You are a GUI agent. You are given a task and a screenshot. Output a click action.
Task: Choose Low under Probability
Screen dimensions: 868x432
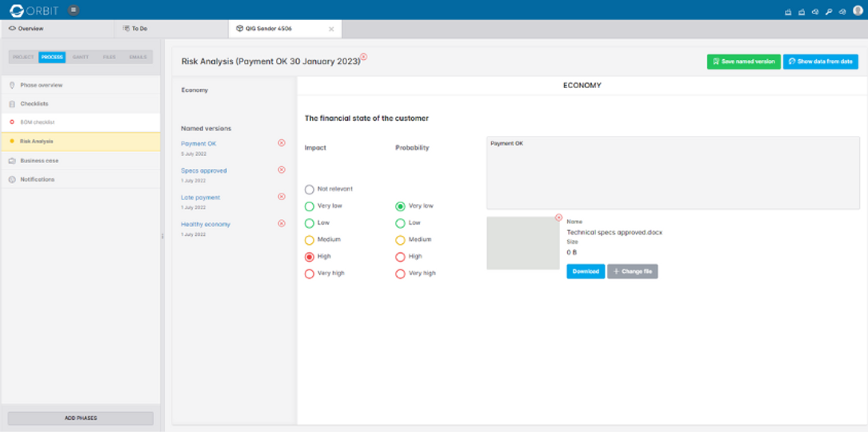point(400,223)
